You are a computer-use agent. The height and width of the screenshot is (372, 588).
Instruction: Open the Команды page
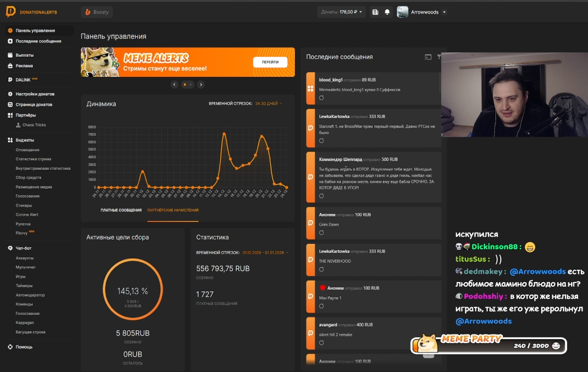[x=25, y=304]
